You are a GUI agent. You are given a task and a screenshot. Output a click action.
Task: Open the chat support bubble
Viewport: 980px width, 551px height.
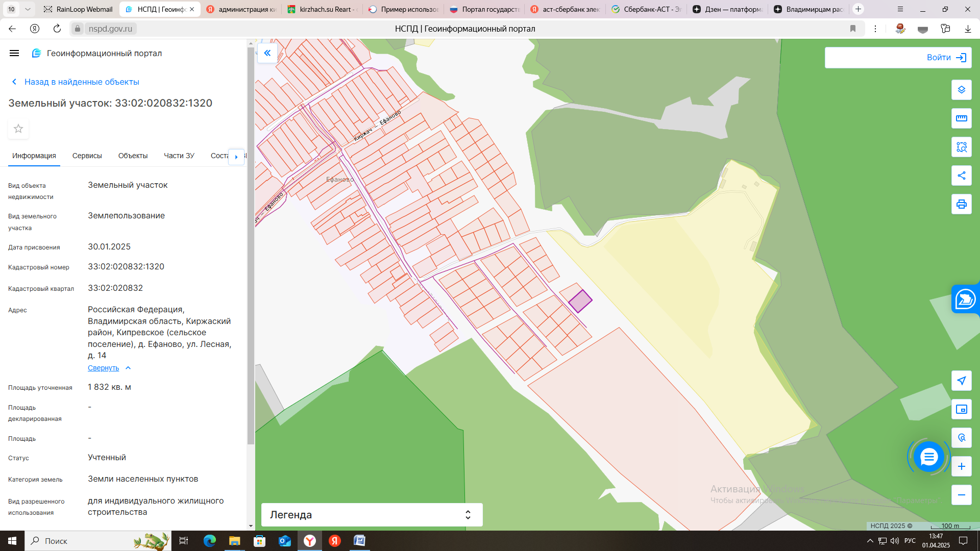pos(928,457)
